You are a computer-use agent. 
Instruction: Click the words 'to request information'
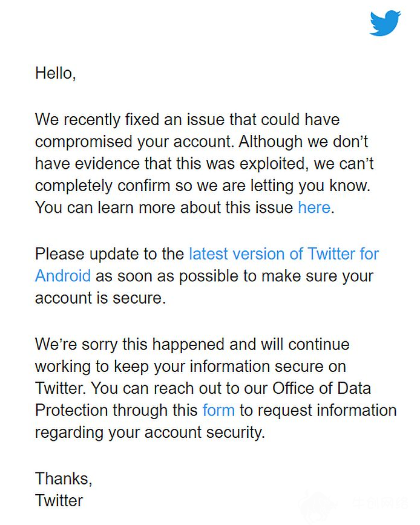coord(318,411)
